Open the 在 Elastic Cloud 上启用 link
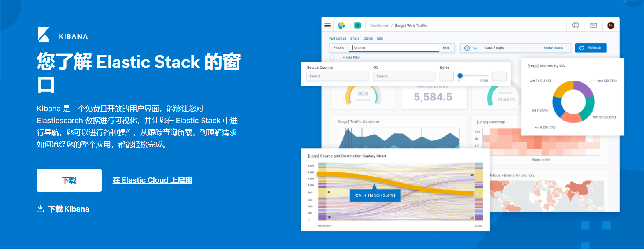The image size is (644, 249). [x=152, y=180]
